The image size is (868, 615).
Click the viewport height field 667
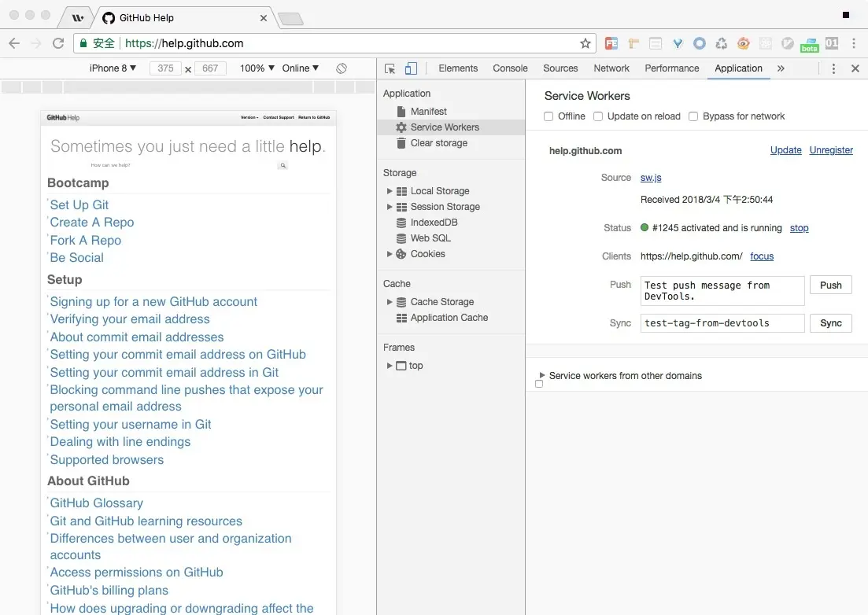210,68
